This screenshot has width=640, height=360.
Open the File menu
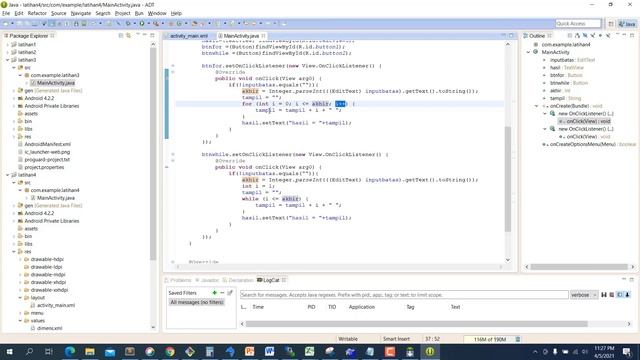[6, 13]
